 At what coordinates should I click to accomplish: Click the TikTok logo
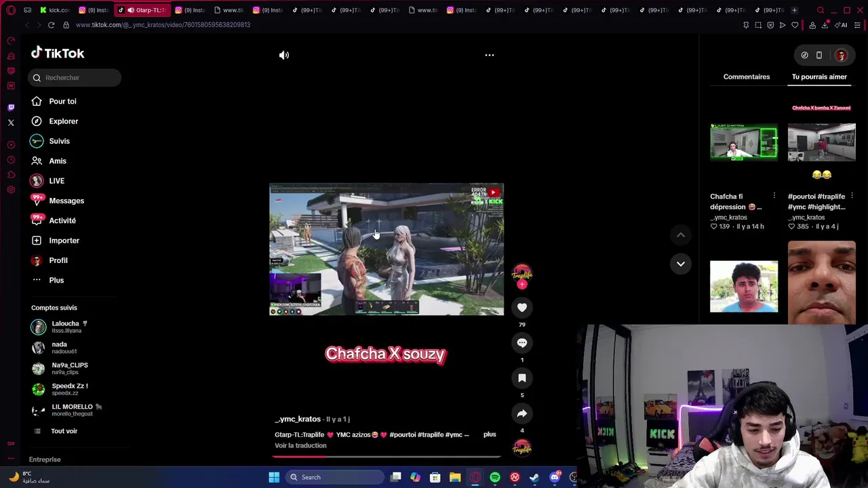[x=58, y=53]
